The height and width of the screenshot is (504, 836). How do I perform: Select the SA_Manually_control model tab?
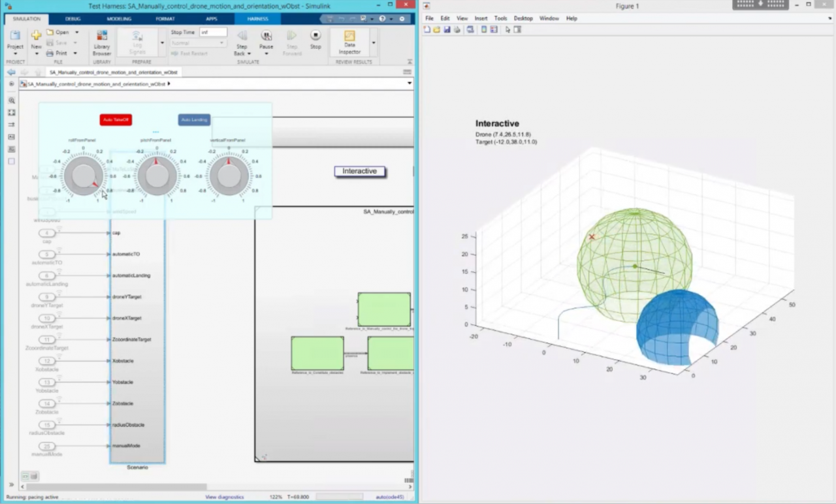click(x=113, y=72)
